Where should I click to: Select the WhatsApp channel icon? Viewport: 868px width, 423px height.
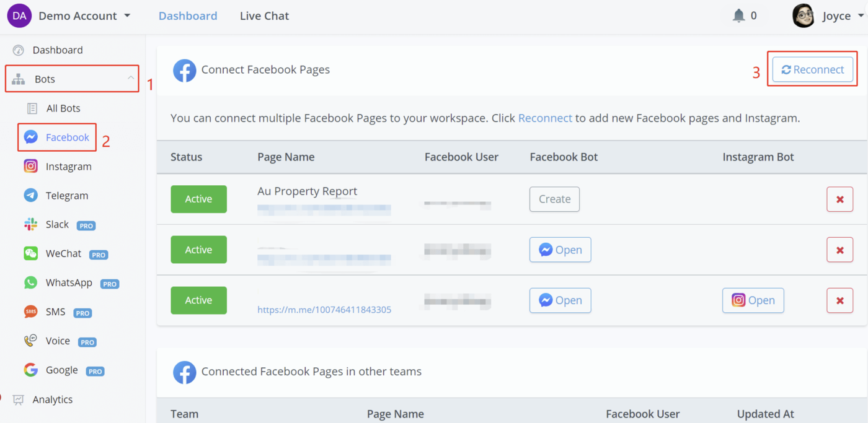(30, 283)
